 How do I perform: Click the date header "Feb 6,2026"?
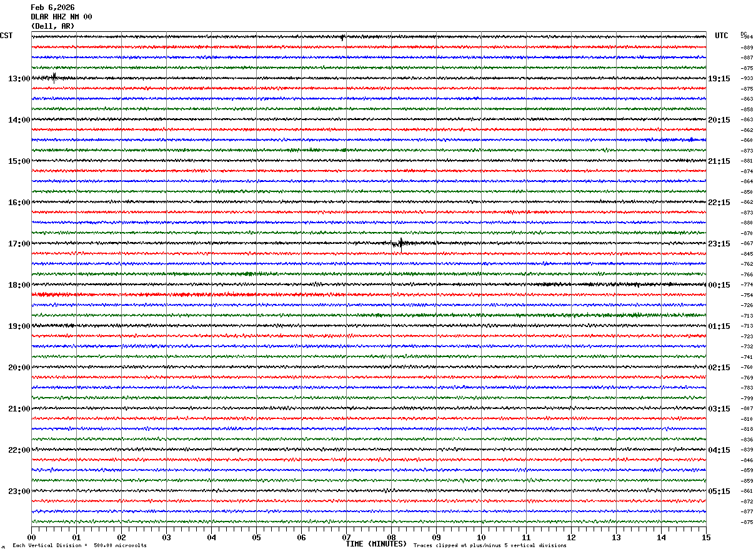(x=52, y=8)
